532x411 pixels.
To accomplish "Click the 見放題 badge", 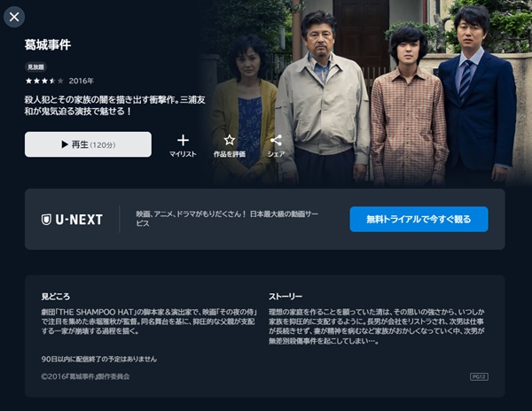I will point(35,67).
